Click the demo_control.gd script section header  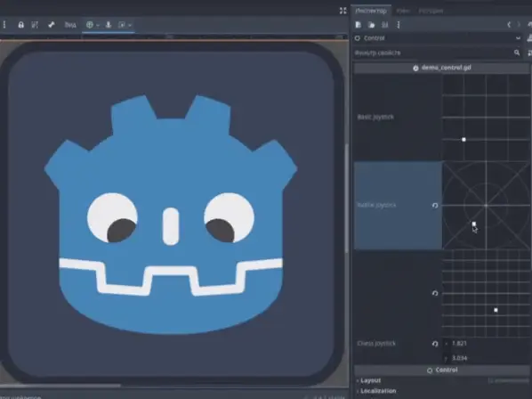point(442,68)
